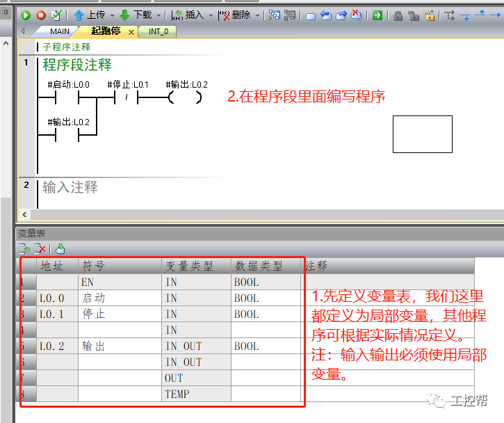This screenshot has width=504, height=423.
Task: Go to next bookmark icon
Action: point(341,15)
